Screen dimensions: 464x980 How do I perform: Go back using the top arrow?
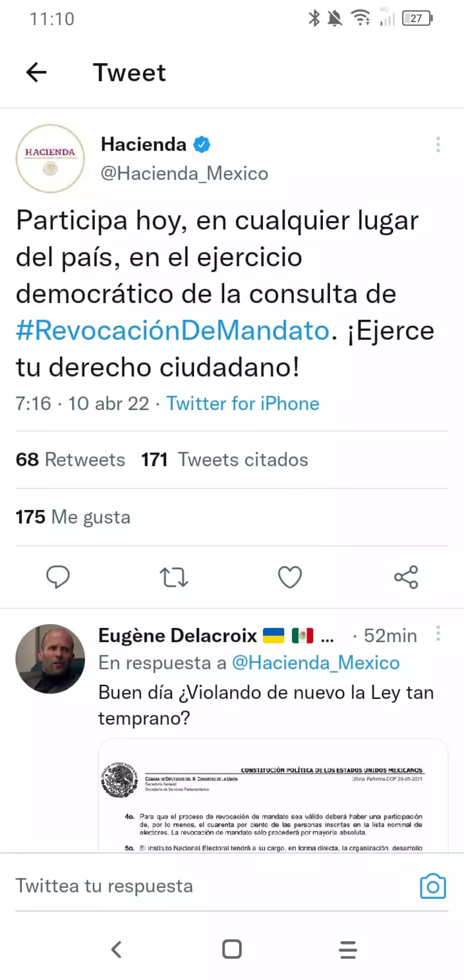[36, 72]
